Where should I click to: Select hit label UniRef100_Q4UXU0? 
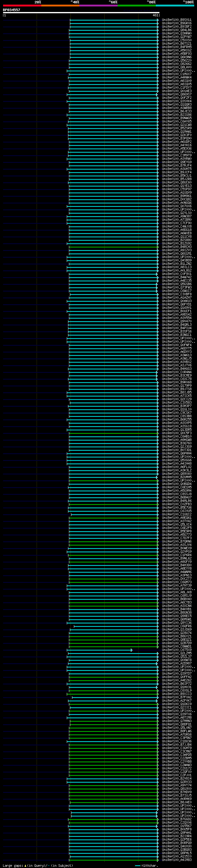(176, 846)
